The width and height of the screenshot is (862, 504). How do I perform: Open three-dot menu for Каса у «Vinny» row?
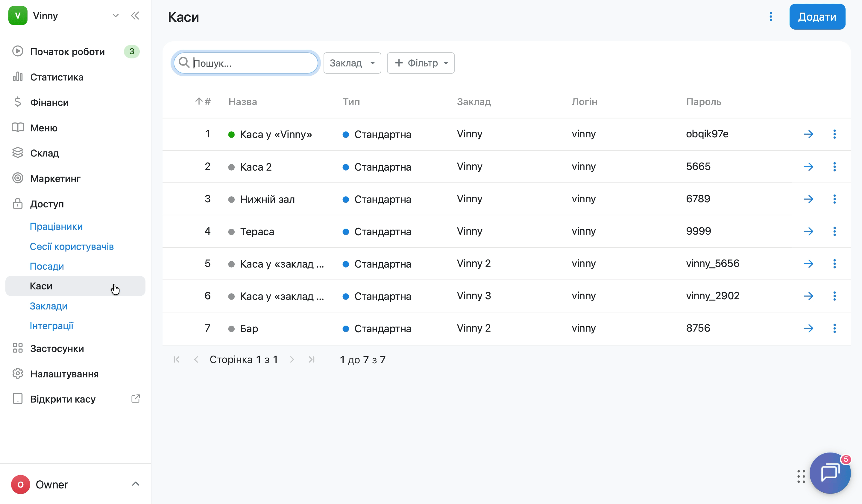coord(835,134)
